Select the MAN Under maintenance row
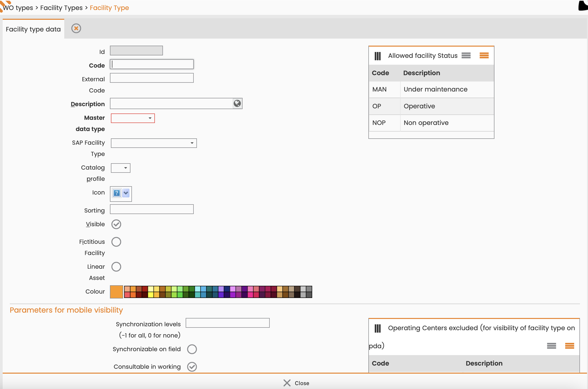The height and width of the screenshot is (389, 588). coord(431,89)
